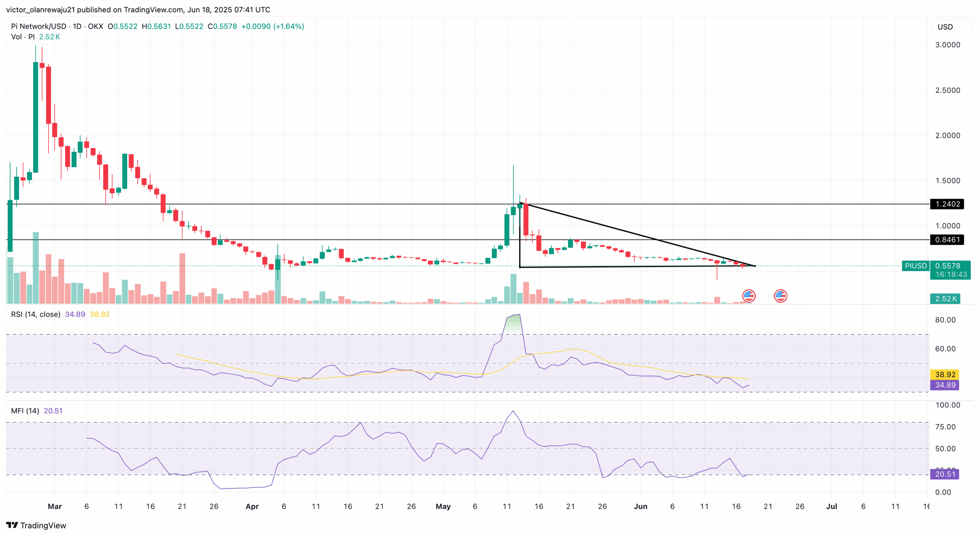Screen dimensions: 980x536
Task: Click the MFI value 20.51 in legend
Action: coord(53,411)
